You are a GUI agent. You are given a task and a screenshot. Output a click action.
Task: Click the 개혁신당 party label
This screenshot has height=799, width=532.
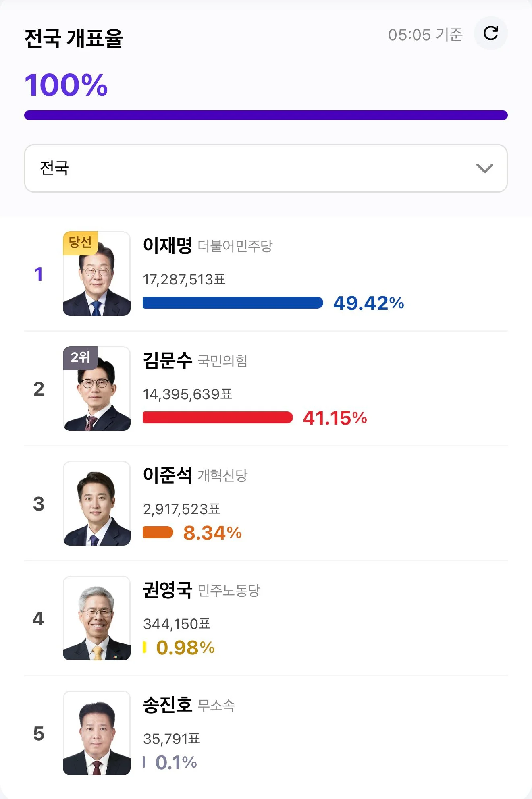pos(222,475)
